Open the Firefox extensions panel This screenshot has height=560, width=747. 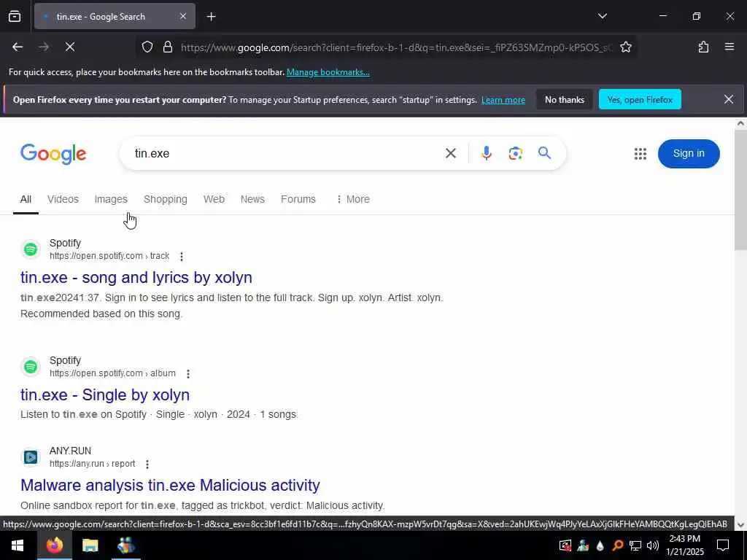click(703, 47)
